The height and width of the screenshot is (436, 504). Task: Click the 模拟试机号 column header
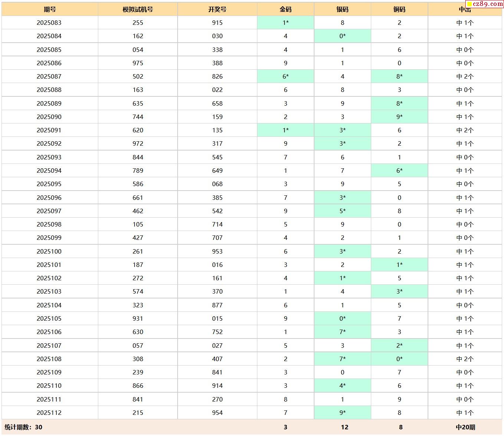pos(138,9)
